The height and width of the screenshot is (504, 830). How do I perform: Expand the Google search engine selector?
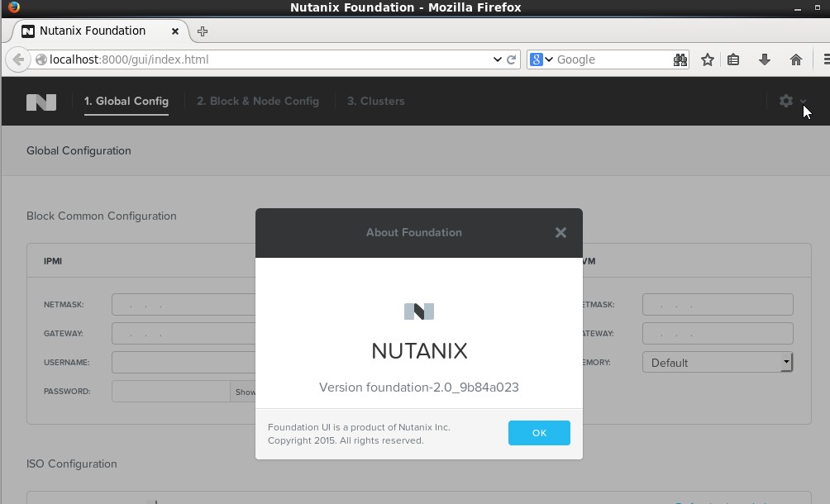(x=541, y=59)
